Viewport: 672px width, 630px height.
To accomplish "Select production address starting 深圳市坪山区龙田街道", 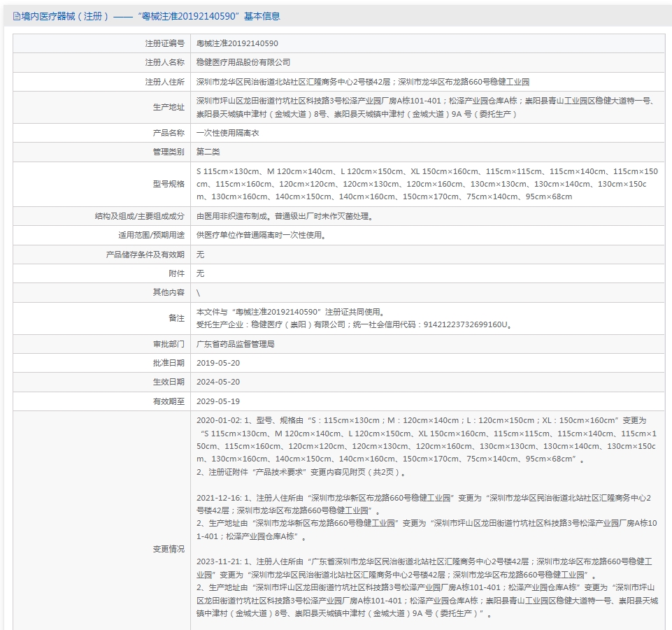I will (426, 107).
